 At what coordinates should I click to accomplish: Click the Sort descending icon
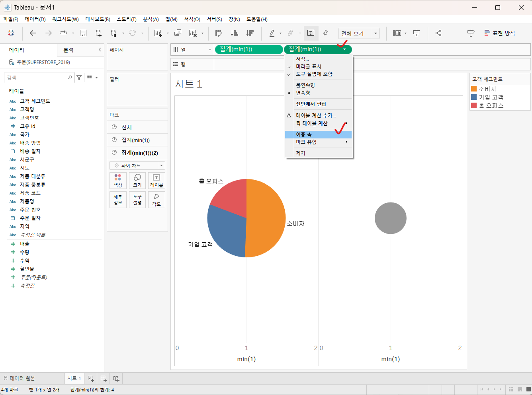click(250, 33)
